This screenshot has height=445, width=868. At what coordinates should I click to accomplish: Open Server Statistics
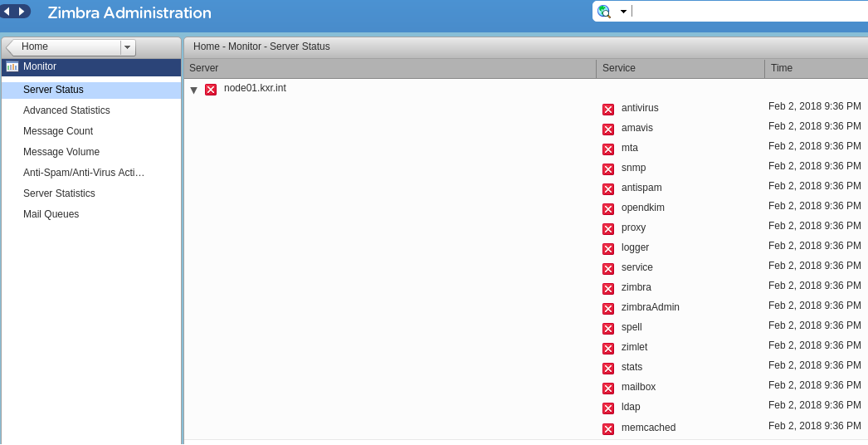point(59,193)
